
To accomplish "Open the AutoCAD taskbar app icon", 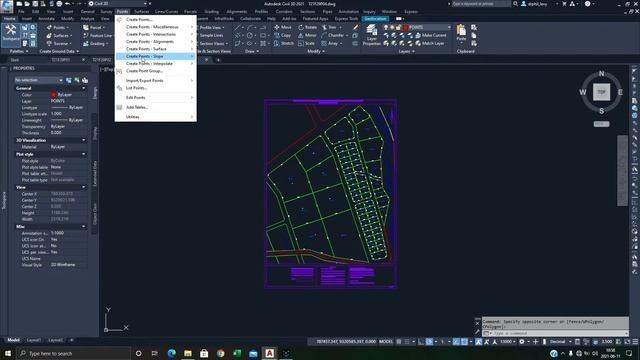I will [x=269, y=353].
